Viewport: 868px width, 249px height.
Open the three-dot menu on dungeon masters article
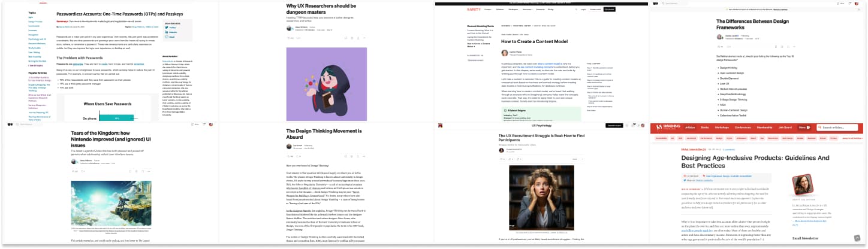pos(364,38)
